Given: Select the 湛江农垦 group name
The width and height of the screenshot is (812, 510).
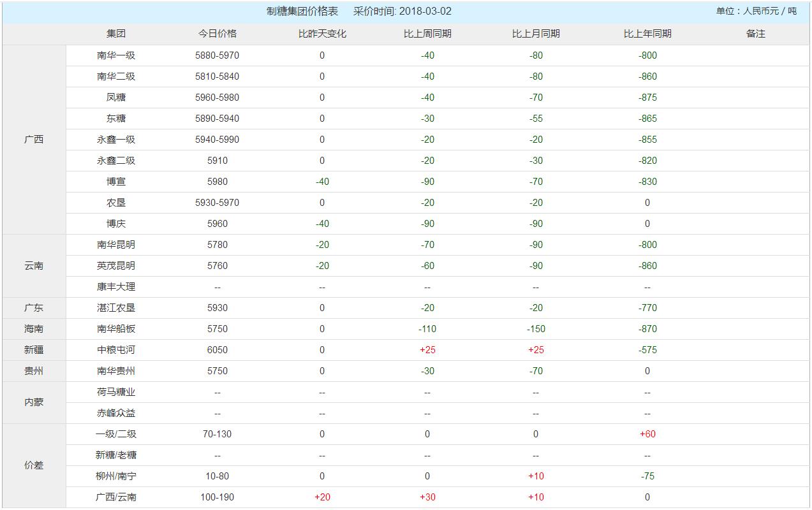Looking at the screenshot, I should click(x=116, y=308).
